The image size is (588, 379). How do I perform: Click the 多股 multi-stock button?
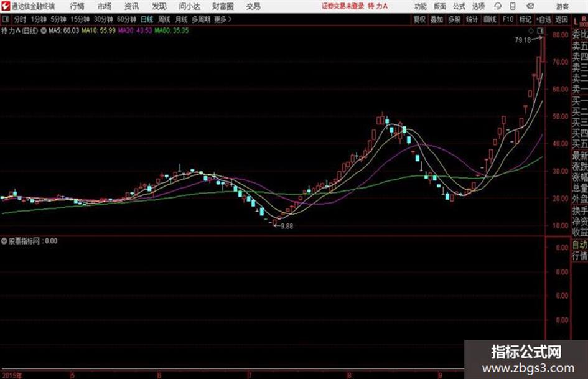pos(454,19)
